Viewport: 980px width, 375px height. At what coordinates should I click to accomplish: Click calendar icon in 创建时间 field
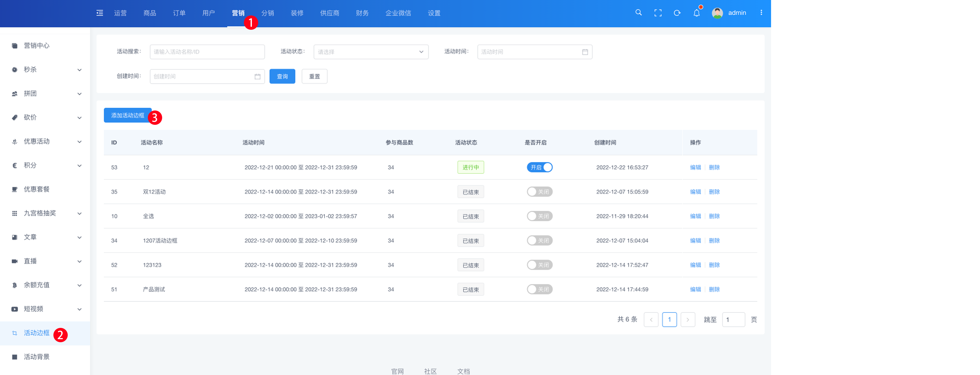pos(257,77)
